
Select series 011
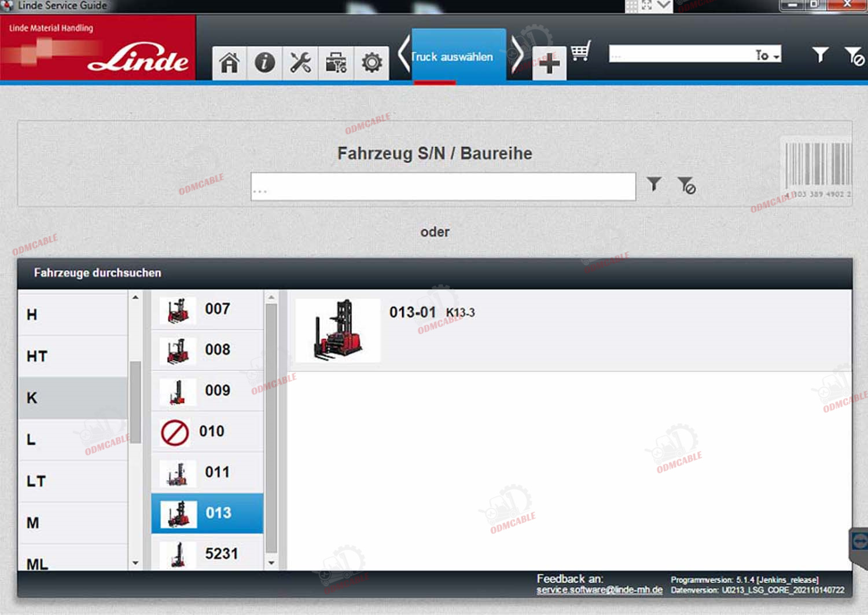207,473
